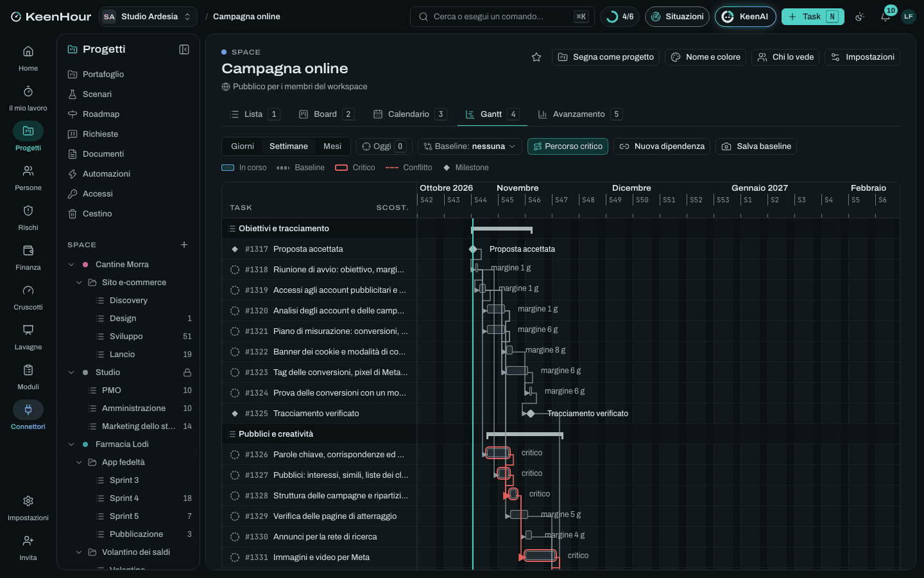Viewport: 924px width, 578px height.
Task: Add a new space with plus icon
Action: click(x=184, y=245)
